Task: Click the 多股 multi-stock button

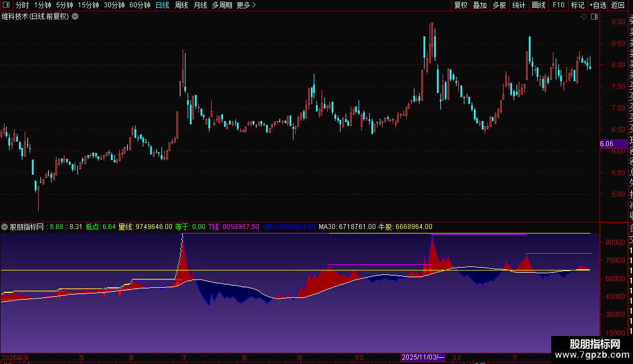Action: point(499,5)
